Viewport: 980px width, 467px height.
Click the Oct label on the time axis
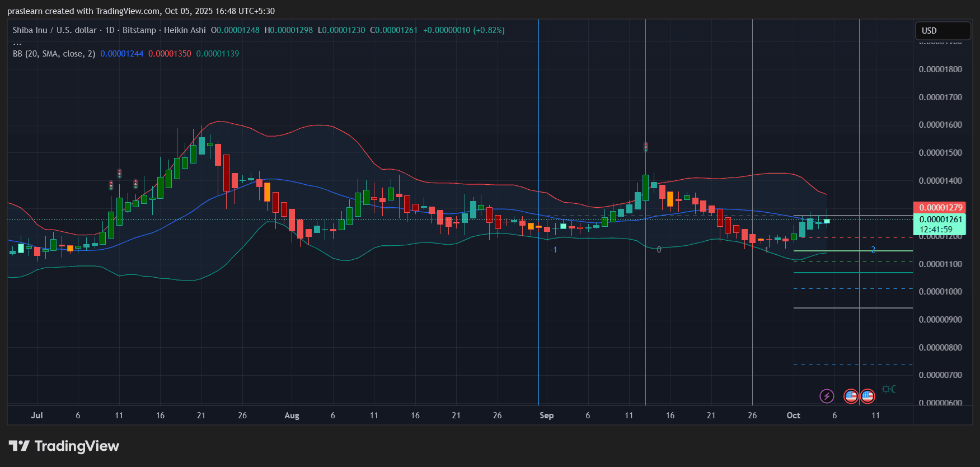click(x=793, y=415)
